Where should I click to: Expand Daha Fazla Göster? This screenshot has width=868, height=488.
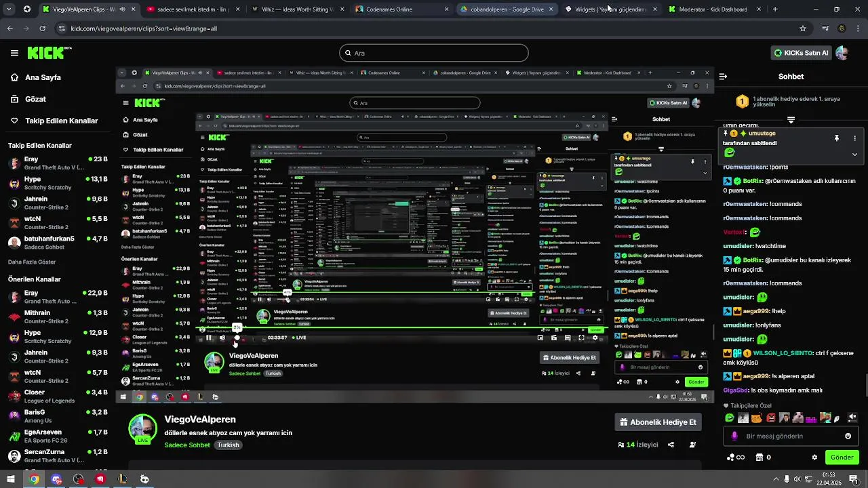[x=32, y=262]
